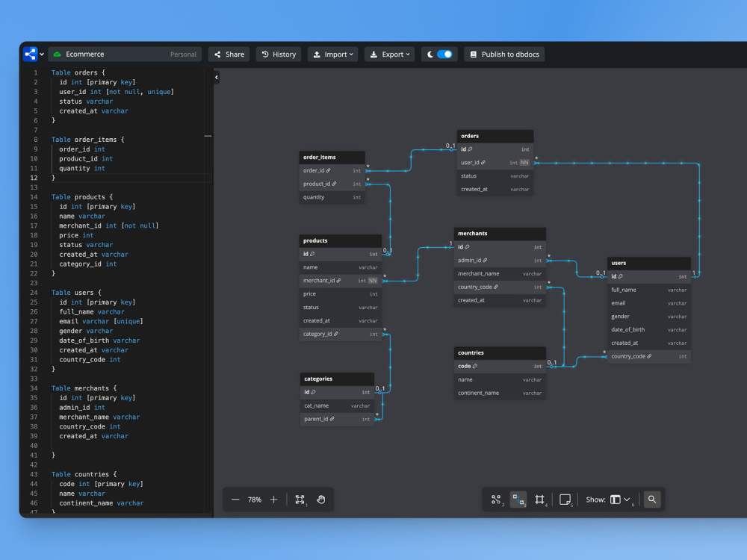747x560 pixels.
Task: Click admin_id field in merchants table
Action: click(500, 261)
